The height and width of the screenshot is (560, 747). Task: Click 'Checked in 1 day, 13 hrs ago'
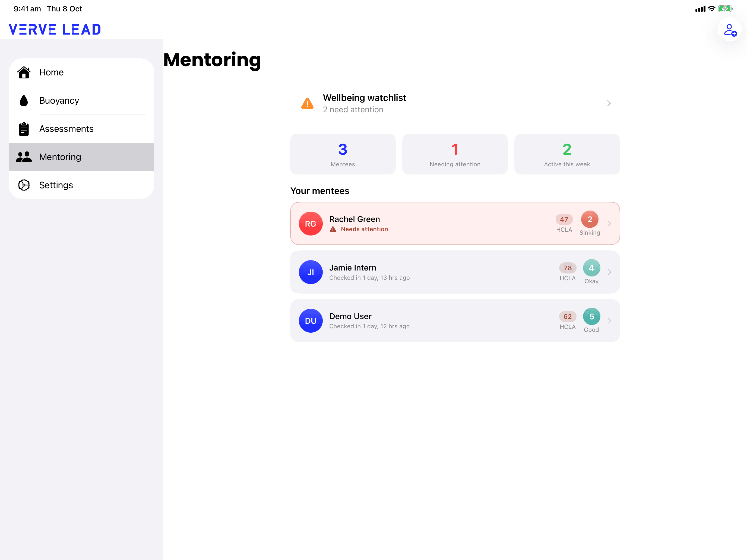pyautogui.click(x=369, y=278)
